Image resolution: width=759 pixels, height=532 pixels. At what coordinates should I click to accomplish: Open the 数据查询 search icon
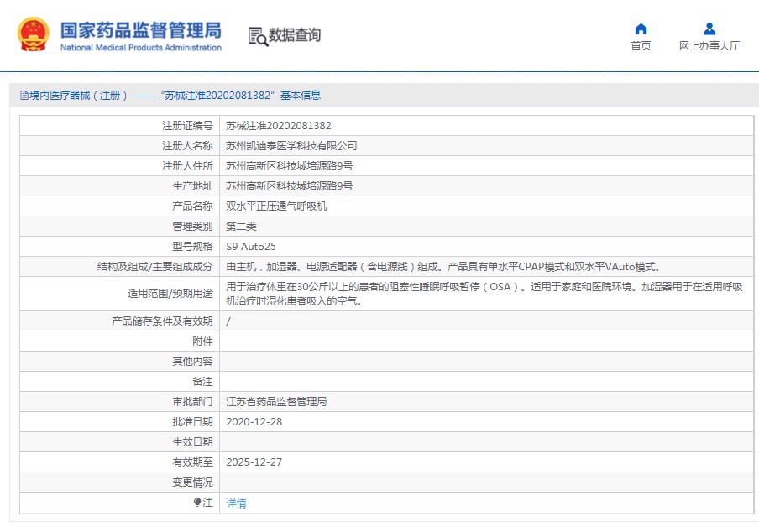258,36
